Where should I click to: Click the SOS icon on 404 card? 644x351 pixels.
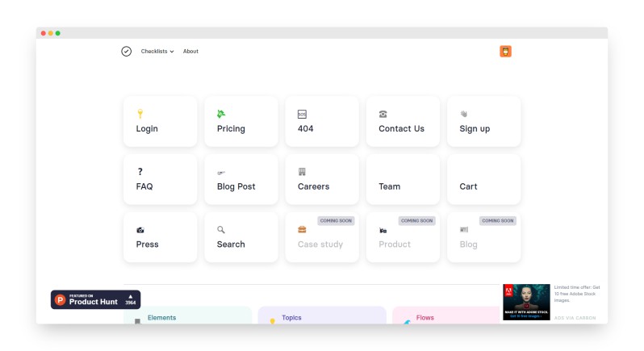tap(302, 115)
